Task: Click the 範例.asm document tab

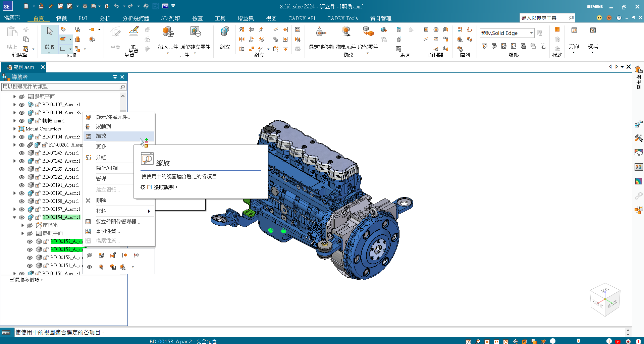Action: coord(23,67)
